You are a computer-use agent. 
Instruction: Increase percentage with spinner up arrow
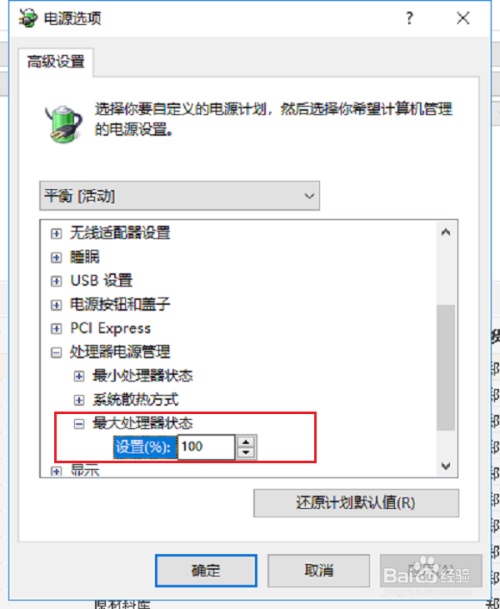click(x=246, y=441)
